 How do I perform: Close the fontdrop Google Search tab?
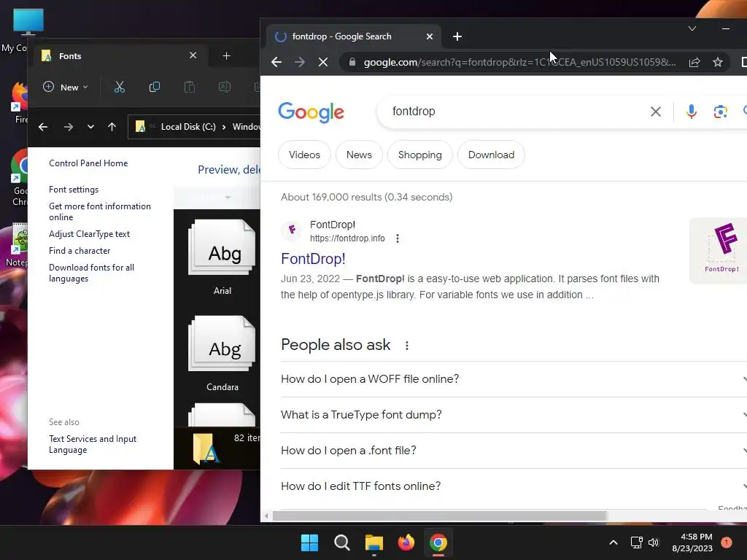[429, 36]
